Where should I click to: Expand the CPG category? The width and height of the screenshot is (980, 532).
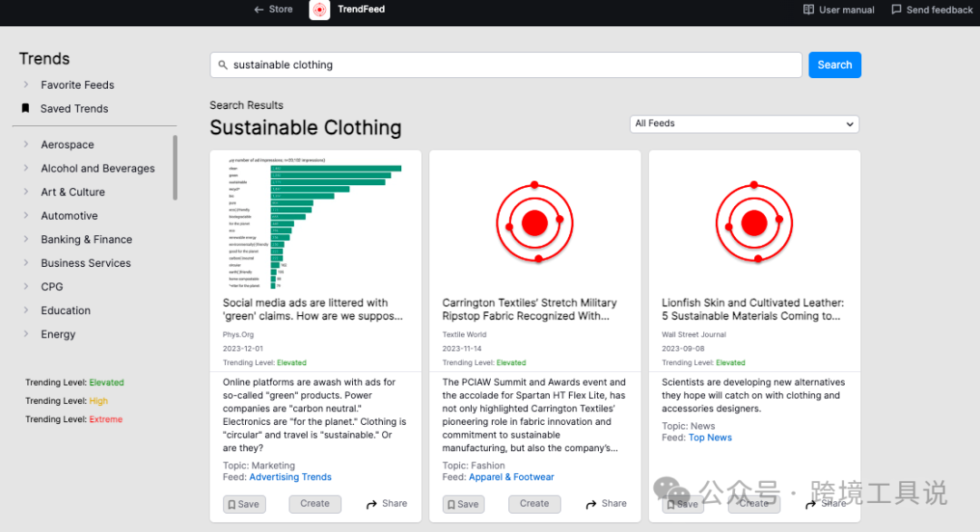[x=25, y=287]
